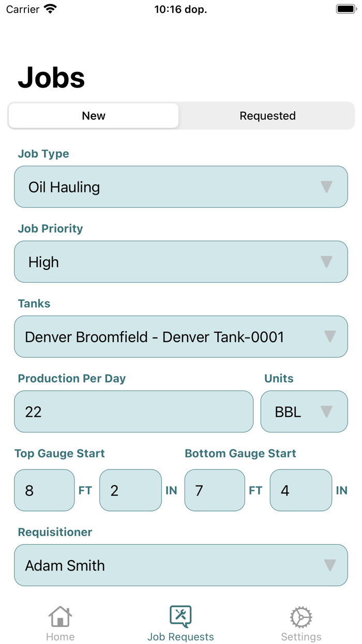Edit the Top Gauge Start feet field

coord(44,490)
